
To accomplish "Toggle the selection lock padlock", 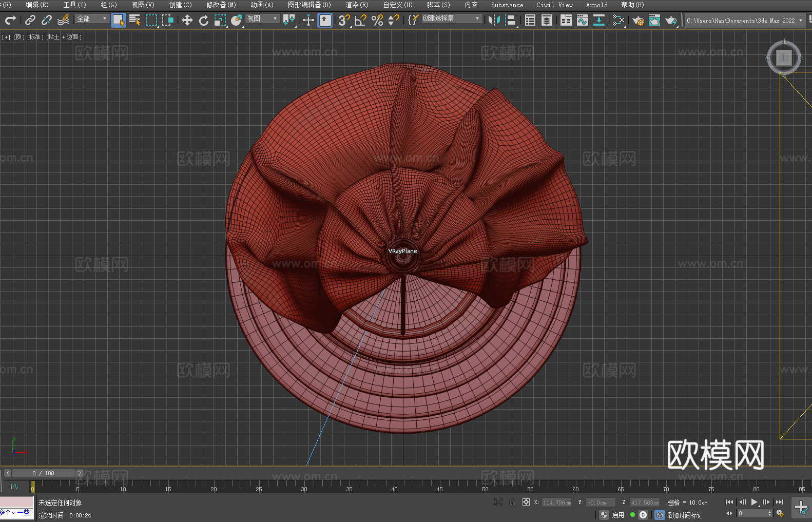I will pyautogui.click(x=512, y=502).
